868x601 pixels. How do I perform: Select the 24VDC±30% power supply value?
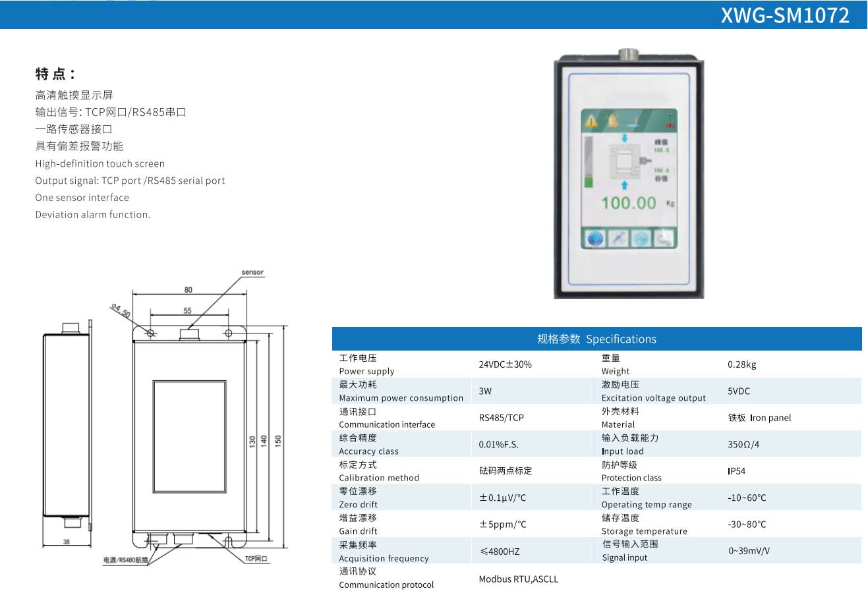(505, 364)
